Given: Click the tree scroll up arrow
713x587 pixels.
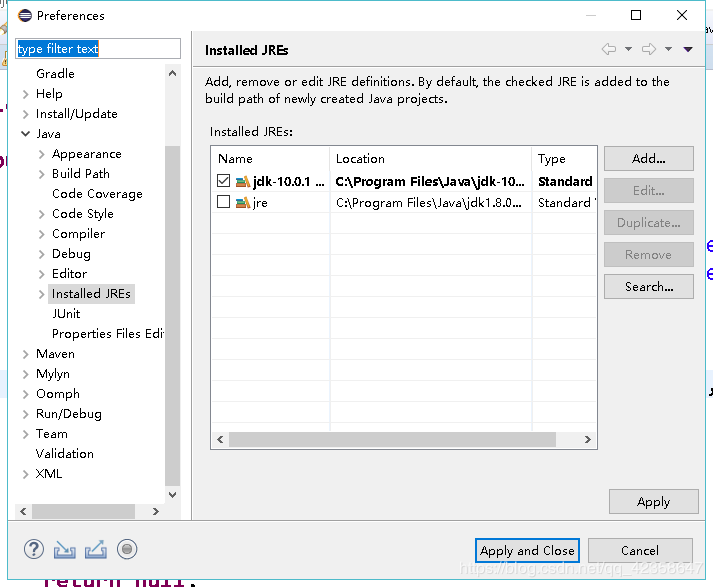Looking at the screenshot, I should pyautogui.click(x=172, y=73).
